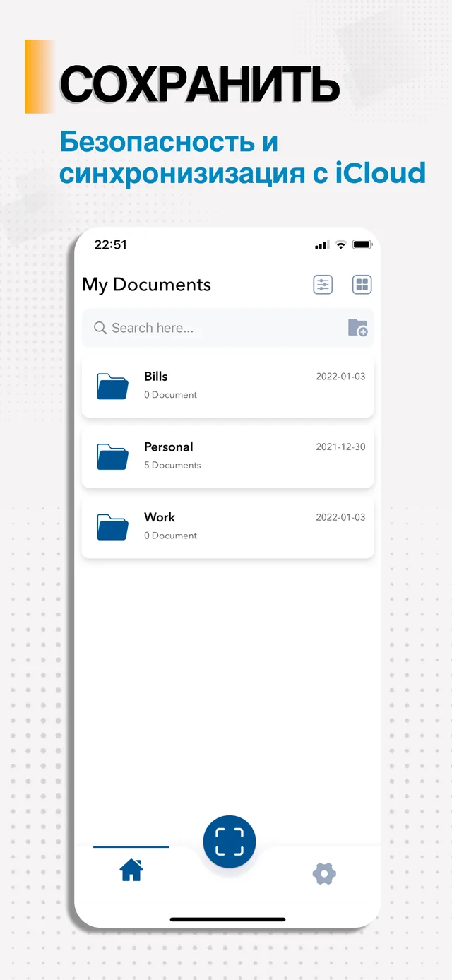The width and height of the screenshot is (452, 980).
Task: Tap the cellular signal bars
Action: [x=322, y=245]
